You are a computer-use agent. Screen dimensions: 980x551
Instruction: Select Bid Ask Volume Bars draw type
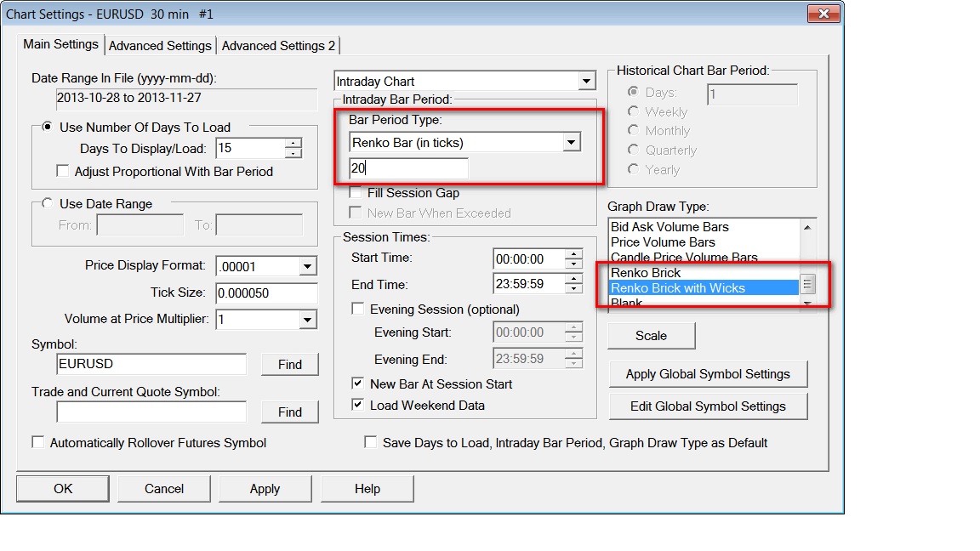click(704, 227)
